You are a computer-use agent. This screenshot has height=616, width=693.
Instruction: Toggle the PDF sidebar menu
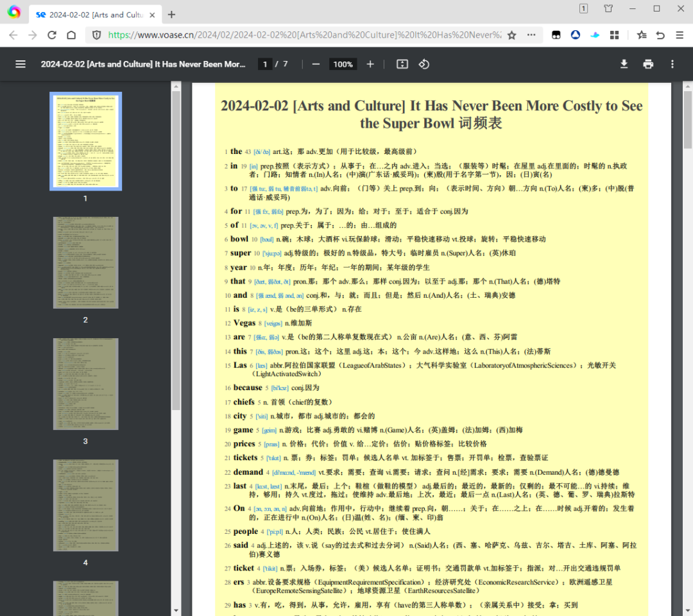pyautogui.click(x=21, y=64)
